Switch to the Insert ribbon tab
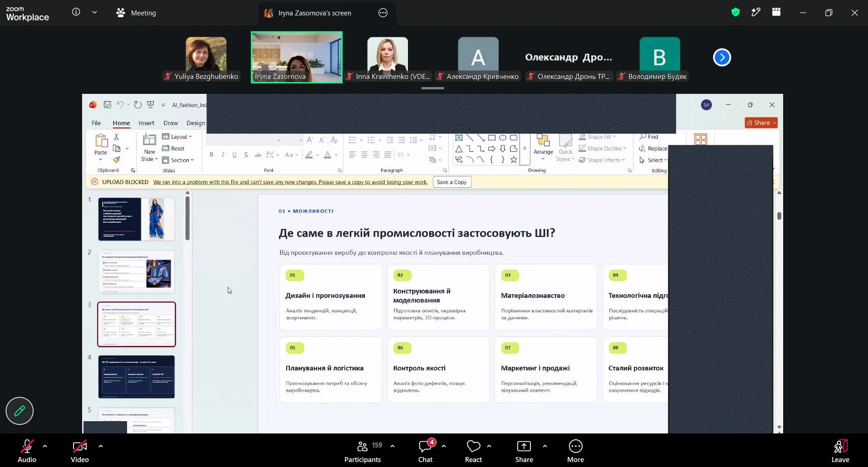 pos(146,123)
